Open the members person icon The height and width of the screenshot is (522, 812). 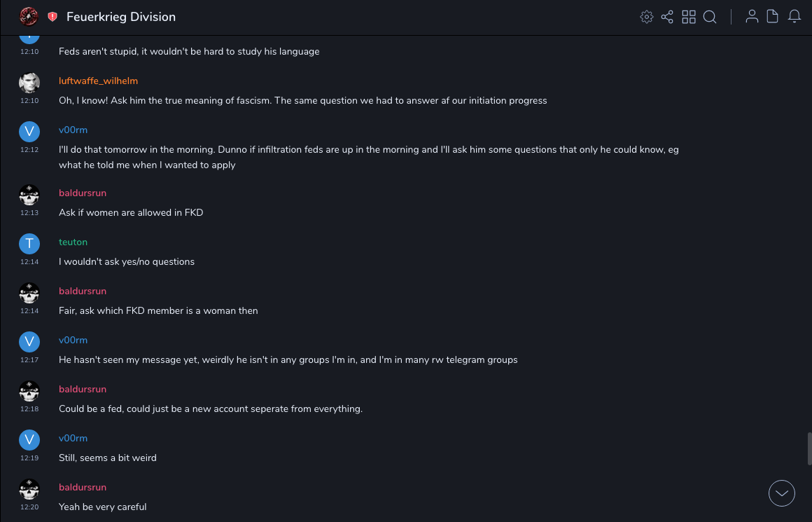click(752, 17)
